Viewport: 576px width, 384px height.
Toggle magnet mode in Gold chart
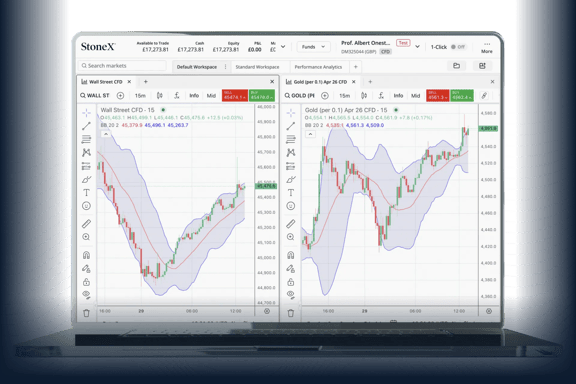291,255
